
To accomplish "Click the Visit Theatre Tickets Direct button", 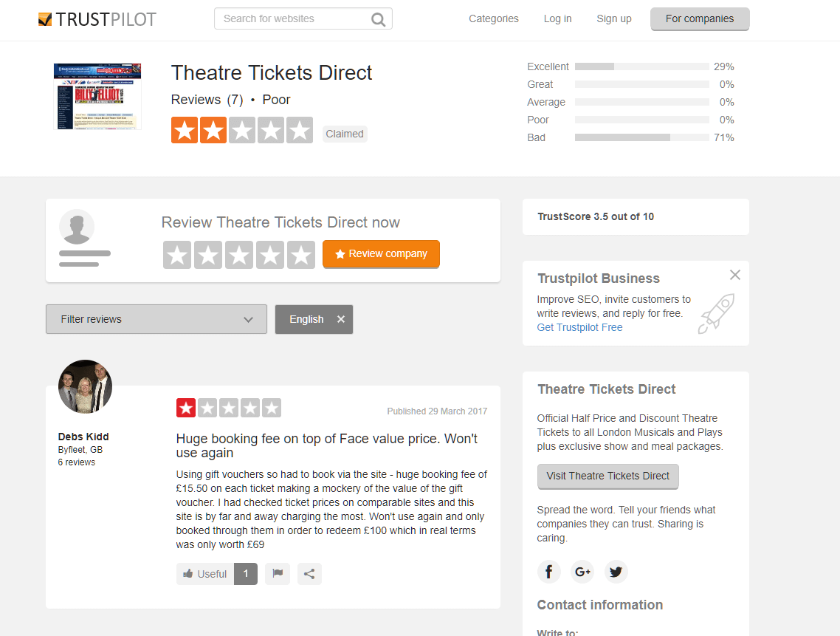I will pyautogui.click(x=607, y=476).
